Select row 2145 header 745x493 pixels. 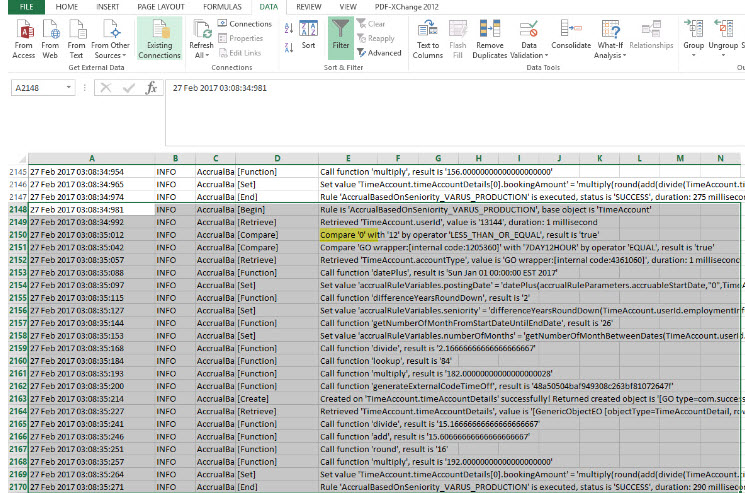tap(19, 171)
